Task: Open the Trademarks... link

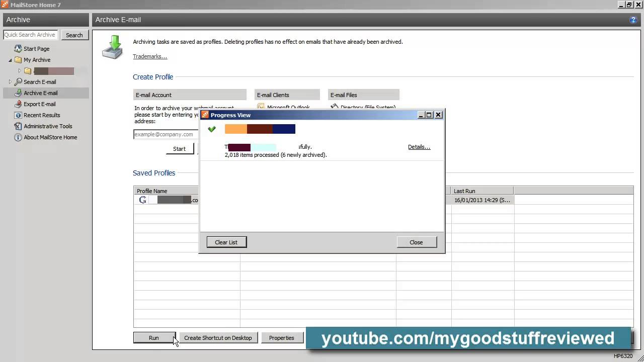Action: click(x=150, y=56)
